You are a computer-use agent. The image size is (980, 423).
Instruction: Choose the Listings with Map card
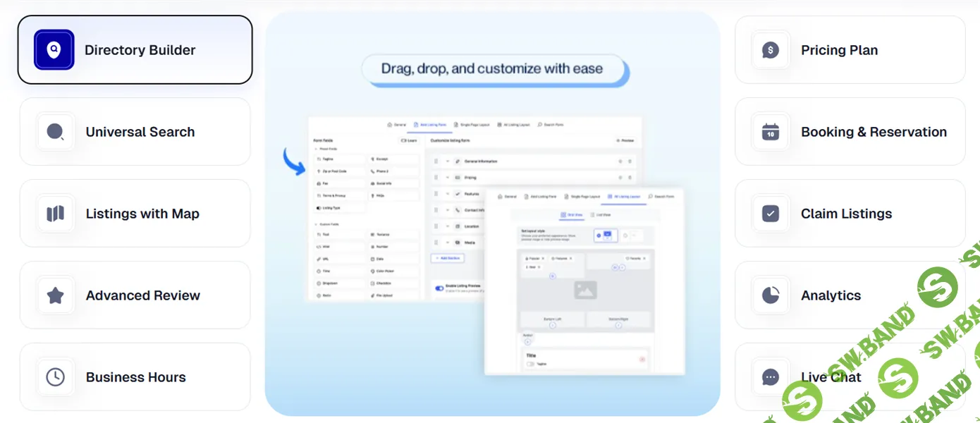coord(135,214)
